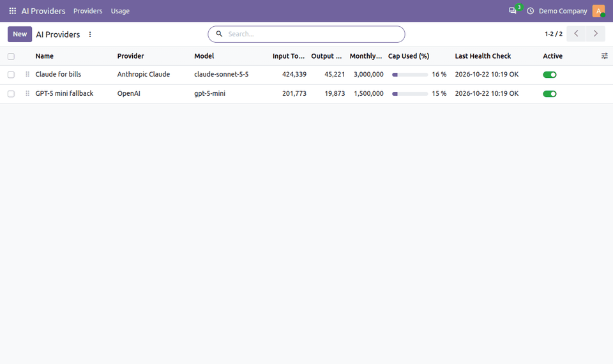
Task: Click the 16 % cap used progress bar
Action: [410, 75]
